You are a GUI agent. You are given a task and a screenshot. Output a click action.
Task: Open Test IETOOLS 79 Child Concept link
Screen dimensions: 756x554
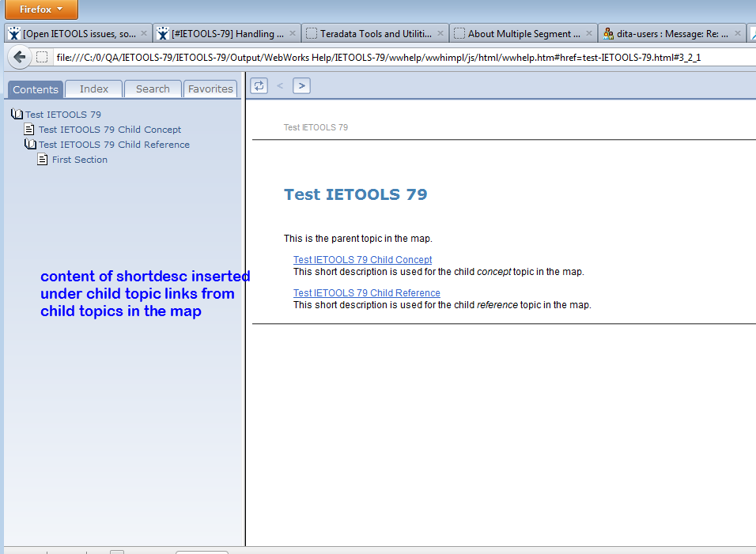(362, 259)
